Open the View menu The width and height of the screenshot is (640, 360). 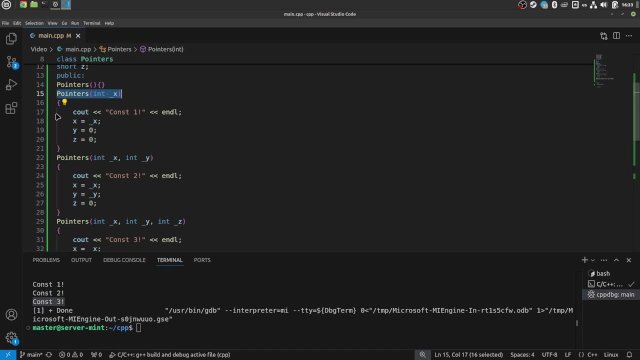[x=52, y=23]
